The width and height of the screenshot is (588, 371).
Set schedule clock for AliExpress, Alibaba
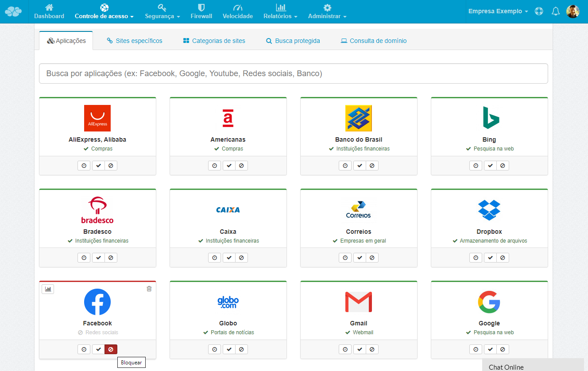pyautogui.click(x=84, y=166)
